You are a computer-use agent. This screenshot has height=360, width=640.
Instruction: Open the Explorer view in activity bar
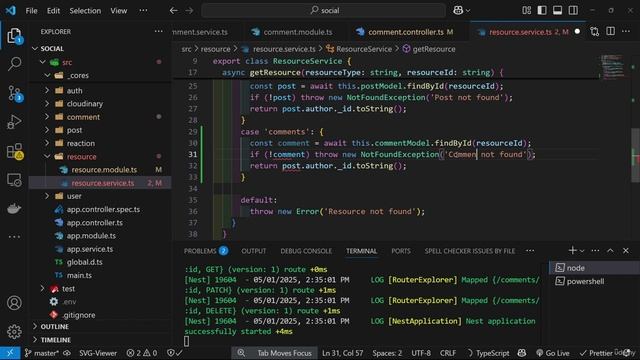tap(14, 36)
